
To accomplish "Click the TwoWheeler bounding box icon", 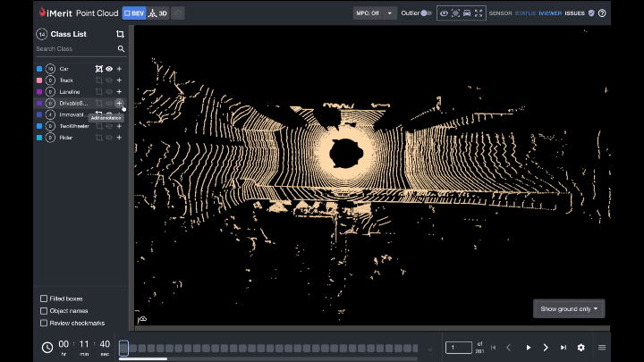I will pyautogui.click(x=99, y=126).
